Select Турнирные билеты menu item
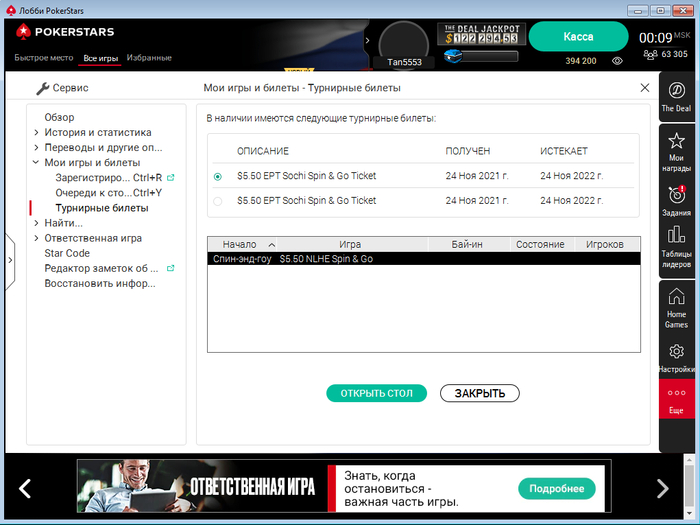 [102, 208]
